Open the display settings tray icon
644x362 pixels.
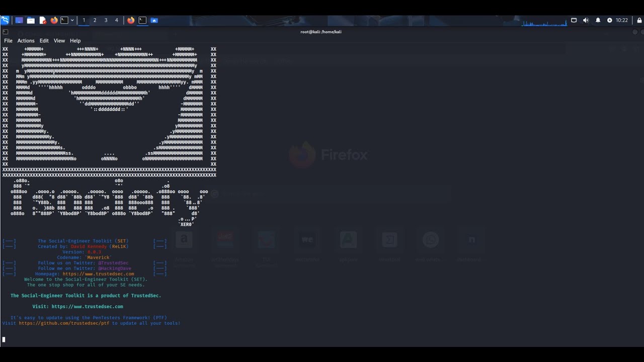pos(574,20)
